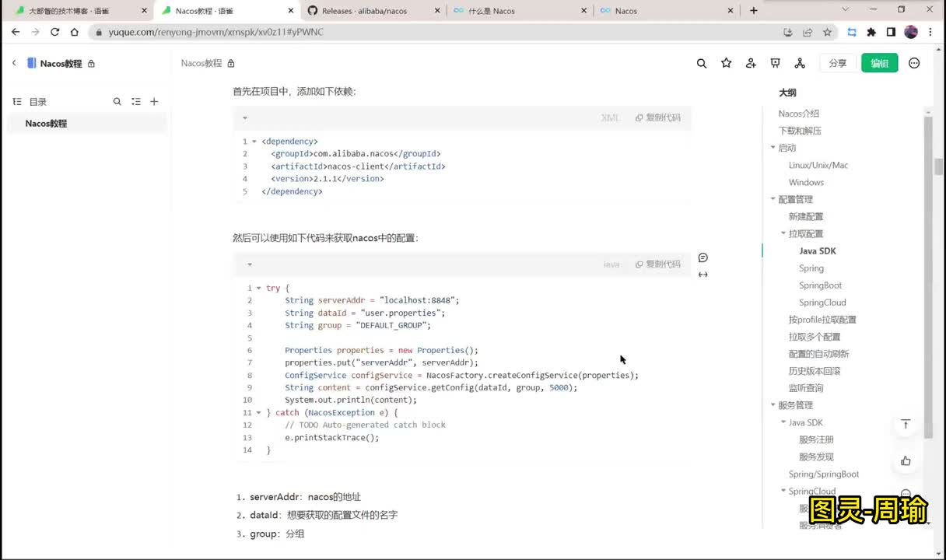
Task: Start presentation mode icon
Action: (775, 63)
